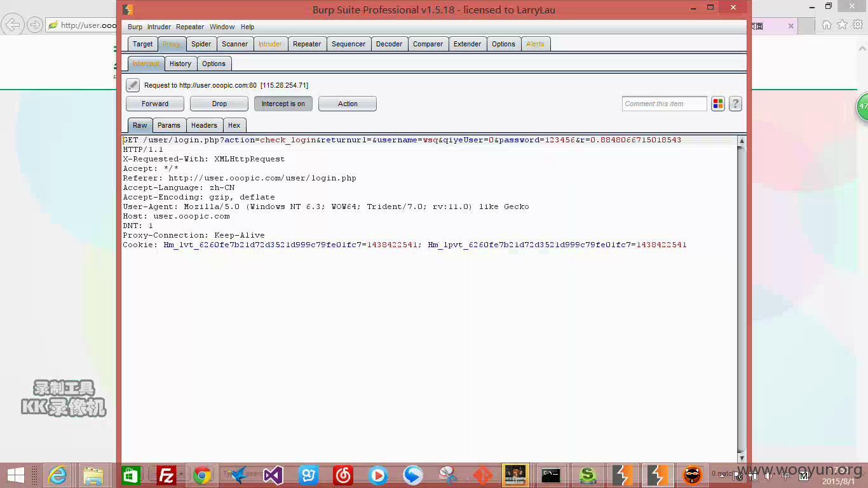Click the request editor scroll down arrow
868x488 pixels.
(741, 457)
